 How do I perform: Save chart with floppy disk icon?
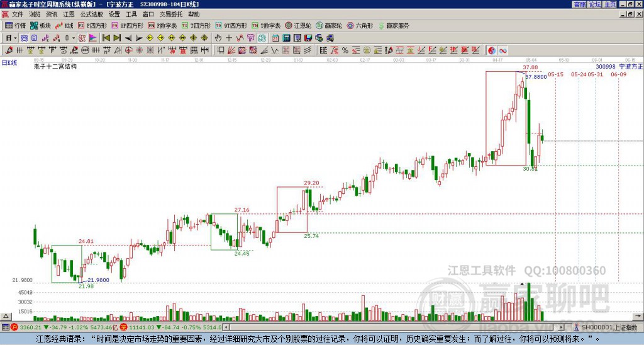(x=308, y=38)
